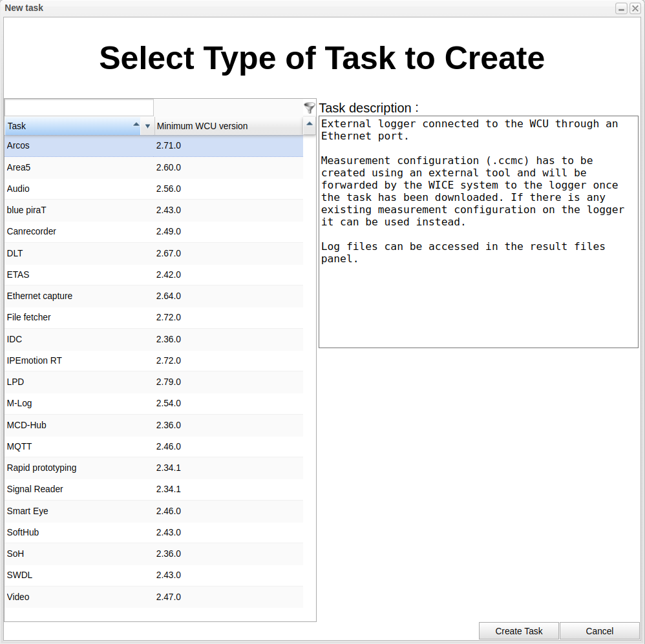
Task: Select the IPEmotion RT task row
Action: click(x=153, y=360)
